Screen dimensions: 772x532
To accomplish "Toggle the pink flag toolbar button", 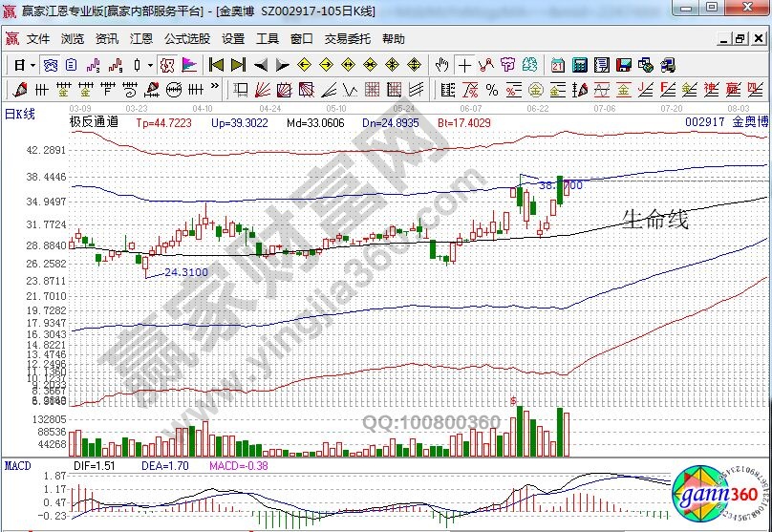I will click(x=189, y=65).
